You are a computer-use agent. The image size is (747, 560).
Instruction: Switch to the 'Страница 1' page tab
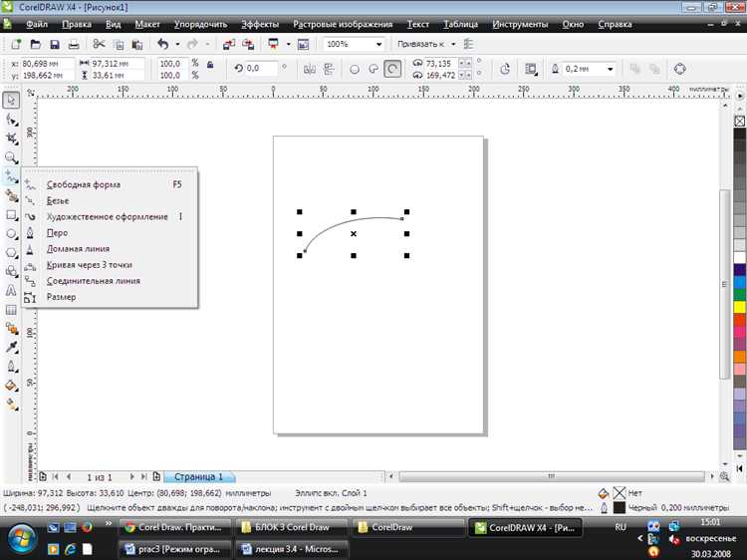point(199,477)
